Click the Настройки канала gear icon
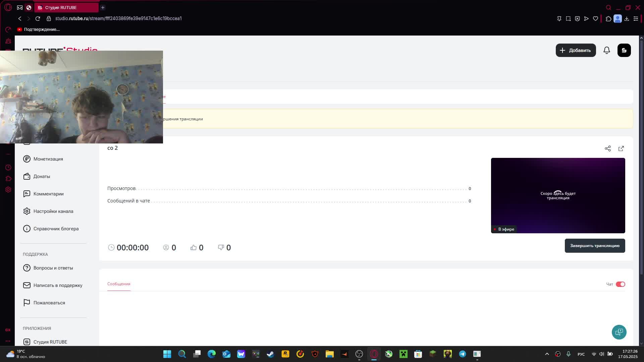 coord(27,211)
